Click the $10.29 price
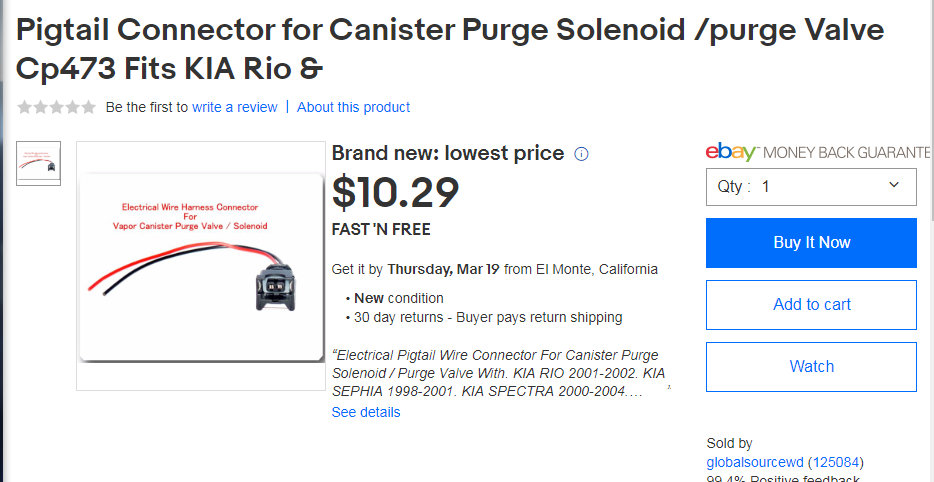Image resolution: width=934 pixels, height=482 pixels. pos(396,193)
